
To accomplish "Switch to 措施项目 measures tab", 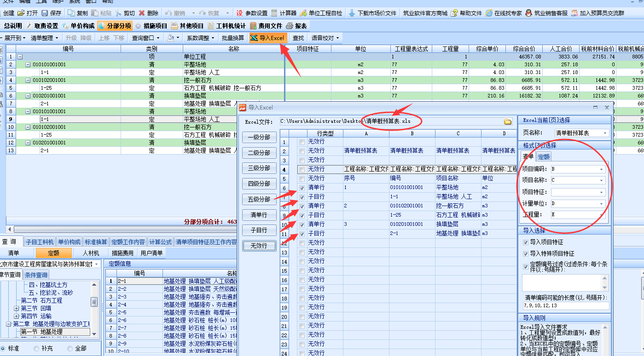I will click(151, 26).
